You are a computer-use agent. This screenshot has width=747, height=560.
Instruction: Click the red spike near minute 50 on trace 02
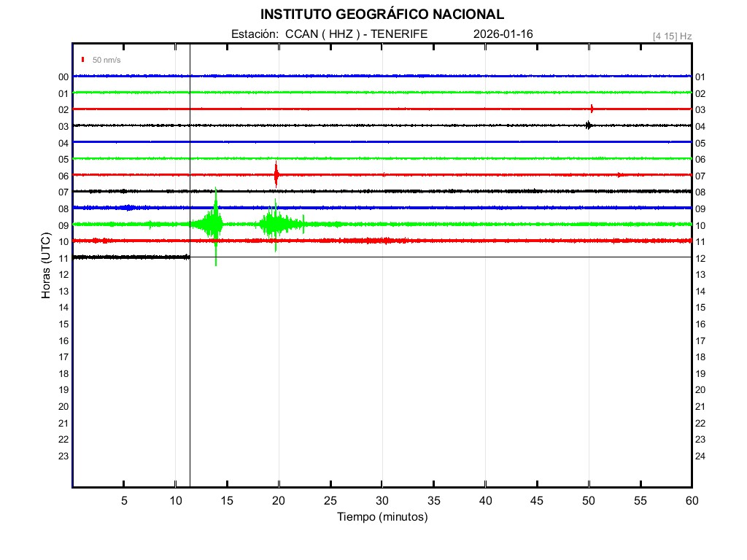tap(591, 109)
